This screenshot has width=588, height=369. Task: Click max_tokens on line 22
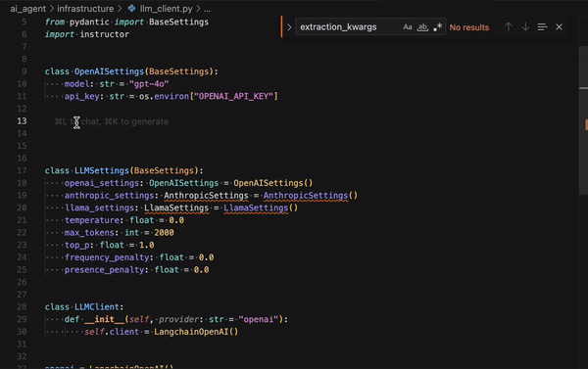(89, 232)
